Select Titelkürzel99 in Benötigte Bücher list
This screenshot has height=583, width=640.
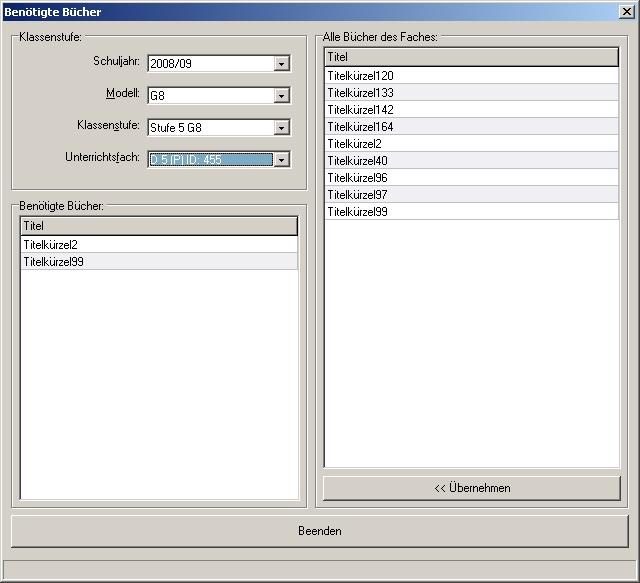tap(55, 262)
